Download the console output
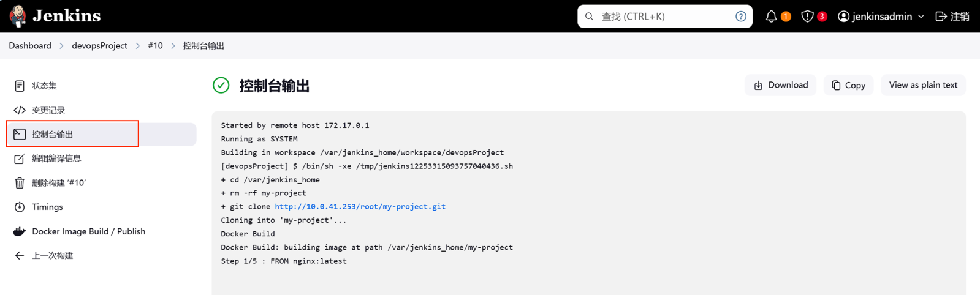This screenshot has height=295, width=980. pyautogui.click(x=780, y=85)
